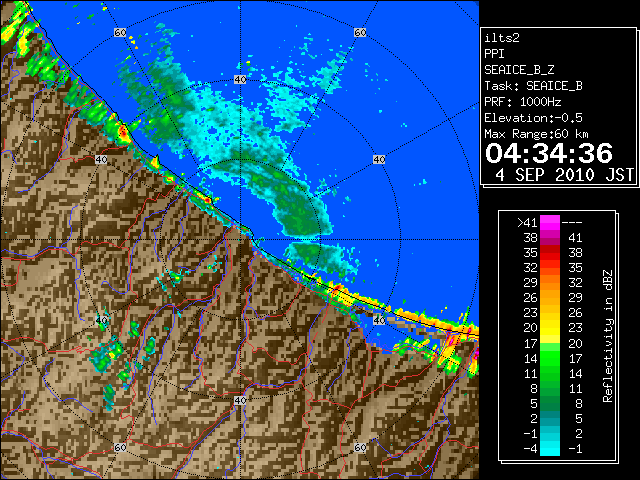Click the orange 29 to 32 dBZ swatch

550,283
